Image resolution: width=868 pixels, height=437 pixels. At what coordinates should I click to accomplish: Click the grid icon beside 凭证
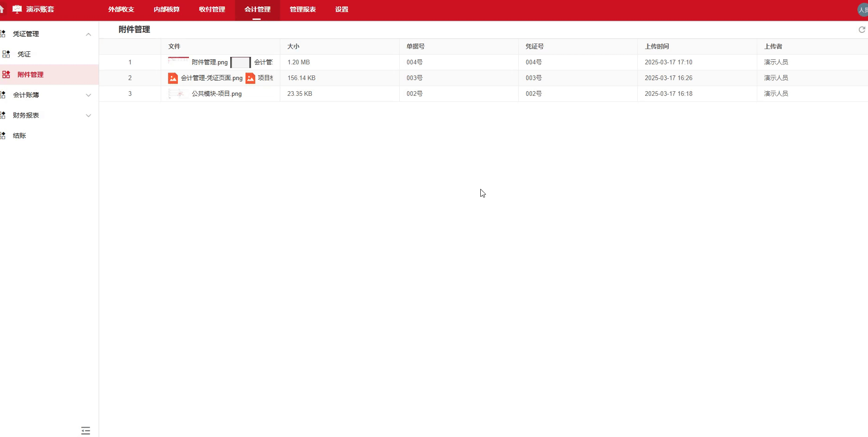pos(6,54)
